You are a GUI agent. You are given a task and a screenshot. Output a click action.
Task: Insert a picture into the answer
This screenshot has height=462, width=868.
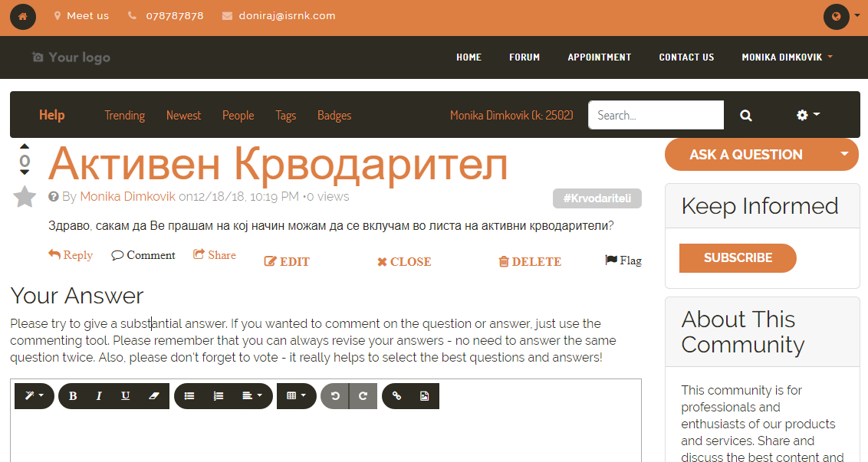(424, 396)
